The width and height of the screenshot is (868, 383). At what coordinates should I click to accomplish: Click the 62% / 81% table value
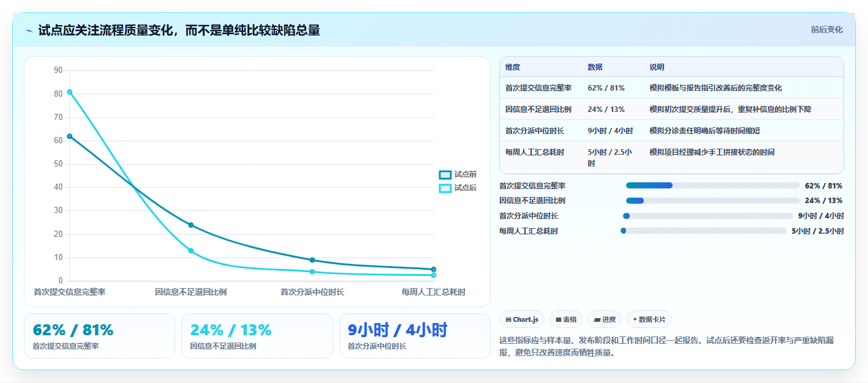606,88
